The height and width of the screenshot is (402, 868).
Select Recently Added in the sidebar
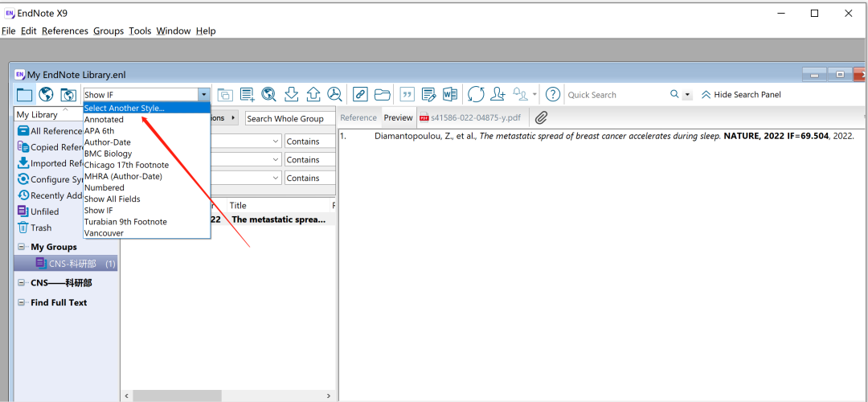click(51, 195)
